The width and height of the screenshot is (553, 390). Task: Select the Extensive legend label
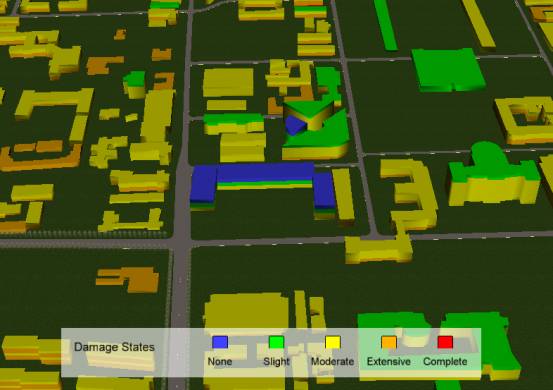pyautogui.click(x=389, y=361)
